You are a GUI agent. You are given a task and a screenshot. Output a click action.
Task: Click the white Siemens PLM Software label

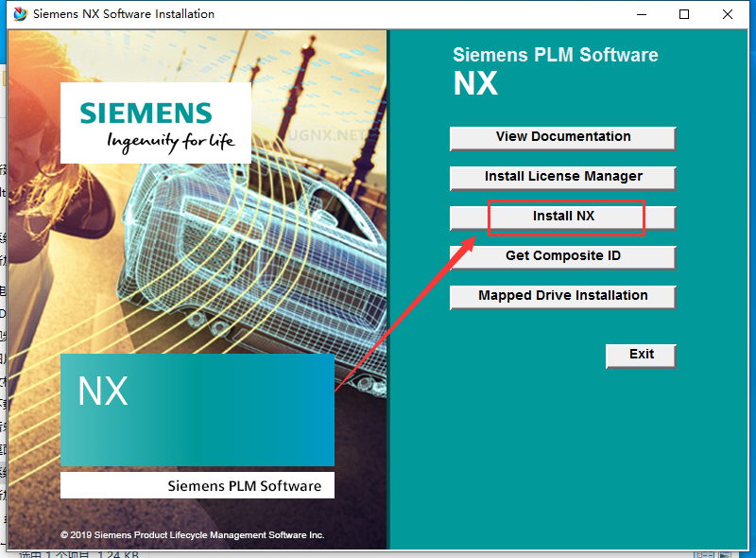[x=197, y=486]
